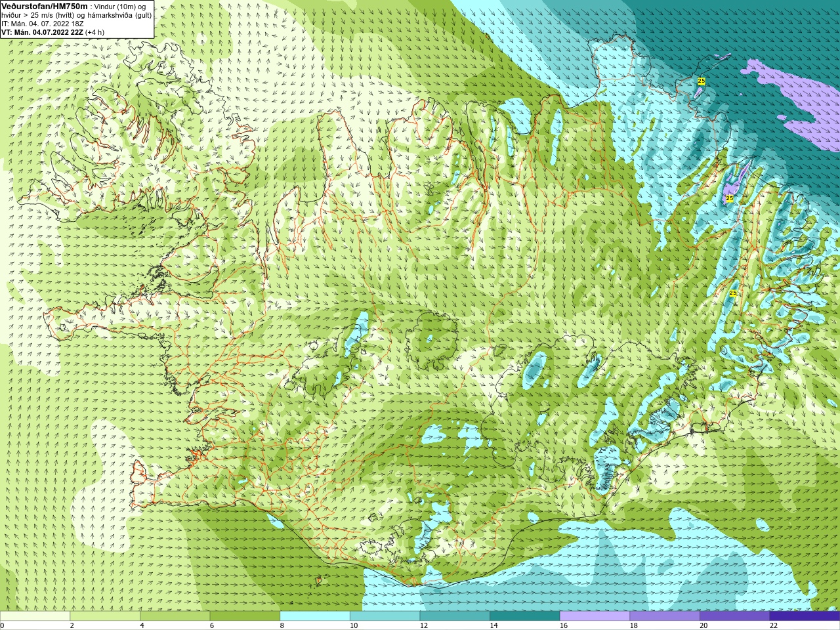The width and height of the screenshot is (840, 630).
Task: Pick the 6–8 m/s darker green swatch
Action: tap(245, 616)
